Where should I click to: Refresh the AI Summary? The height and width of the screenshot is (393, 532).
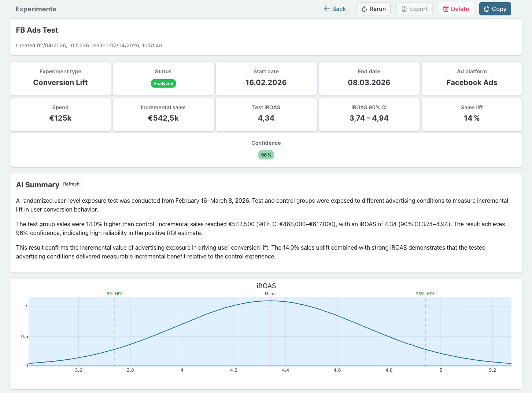(71, 184)
